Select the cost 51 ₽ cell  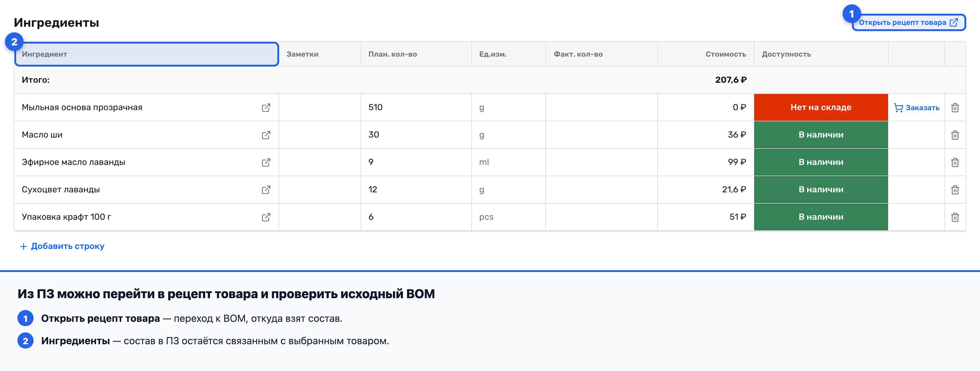(706, 217)
